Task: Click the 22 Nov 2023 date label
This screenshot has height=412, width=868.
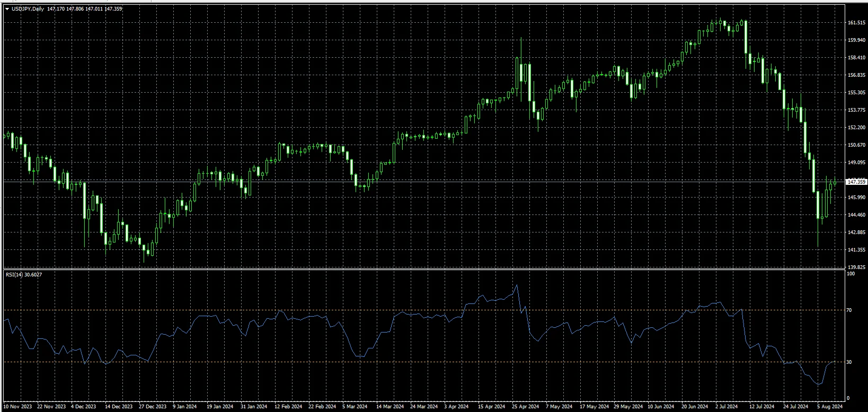Action: tap(51, 407)
